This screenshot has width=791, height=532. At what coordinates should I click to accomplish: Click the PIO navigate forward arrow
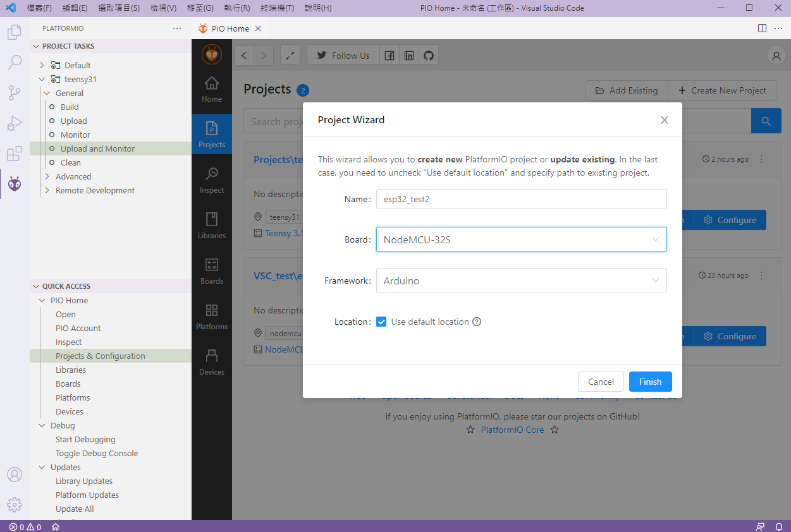coord(264,56)
